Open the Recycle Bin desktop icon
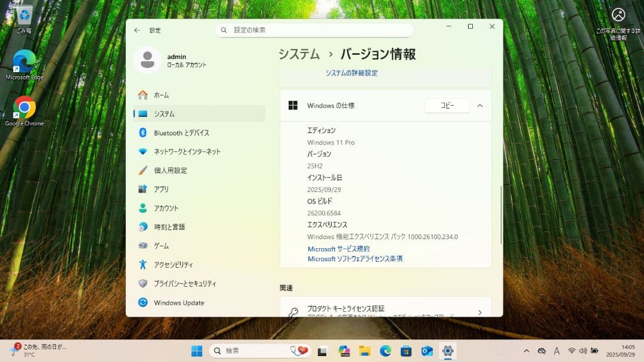 [x=24, y=19]
